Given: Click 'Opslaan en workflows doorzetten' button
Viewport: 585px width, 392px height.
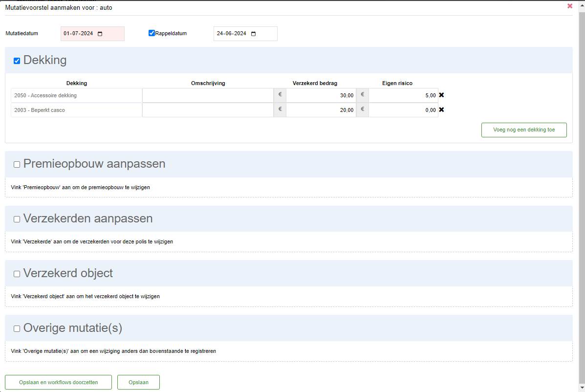Looking at the screenshot, I should coord(58,382).
